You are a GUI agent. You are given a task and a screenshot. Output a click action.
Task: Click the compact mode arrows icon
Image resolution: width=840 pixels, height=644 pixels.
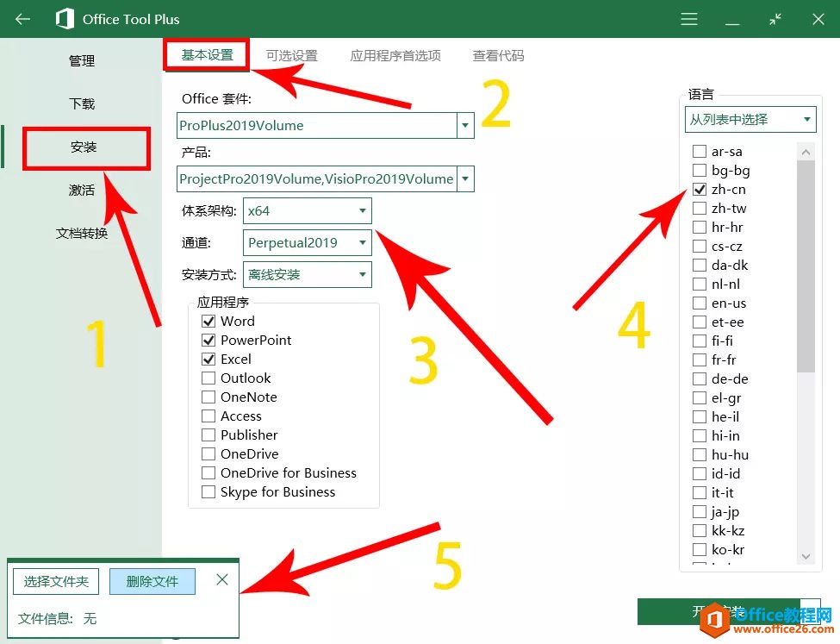pyautogui.click(x=775, y=19)
